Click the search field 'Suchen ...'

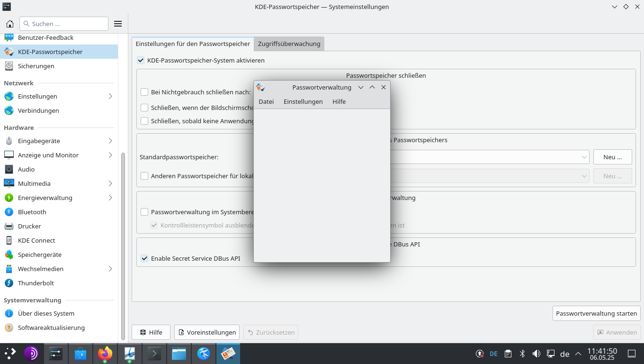coord(64,23)
